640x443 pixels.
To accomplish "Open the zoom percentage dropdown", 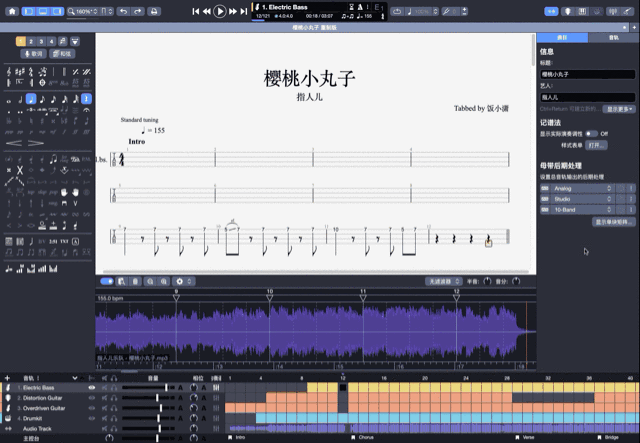I will point(81,11).
